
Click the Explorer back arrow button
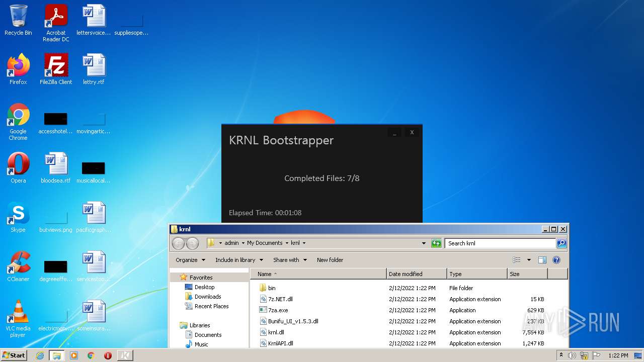coord(178,243)
